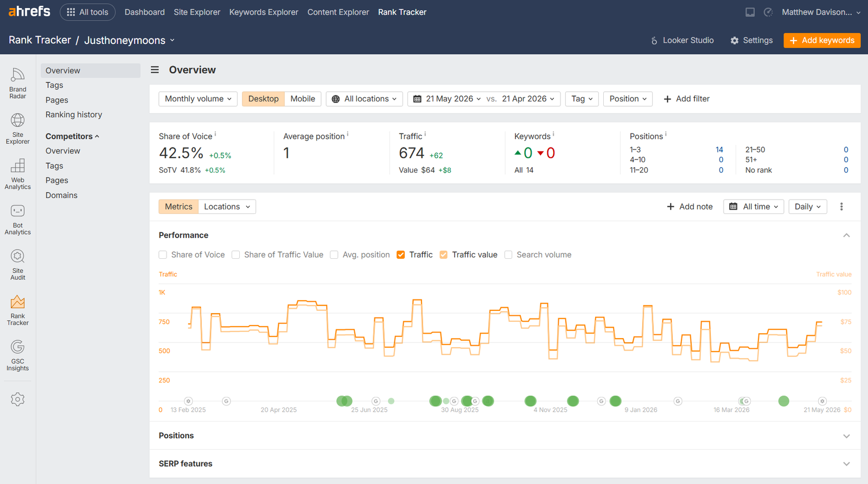868x484 pixels.
Task: Open the Daily interval dropdown
Action: click(x=807, y=207)
